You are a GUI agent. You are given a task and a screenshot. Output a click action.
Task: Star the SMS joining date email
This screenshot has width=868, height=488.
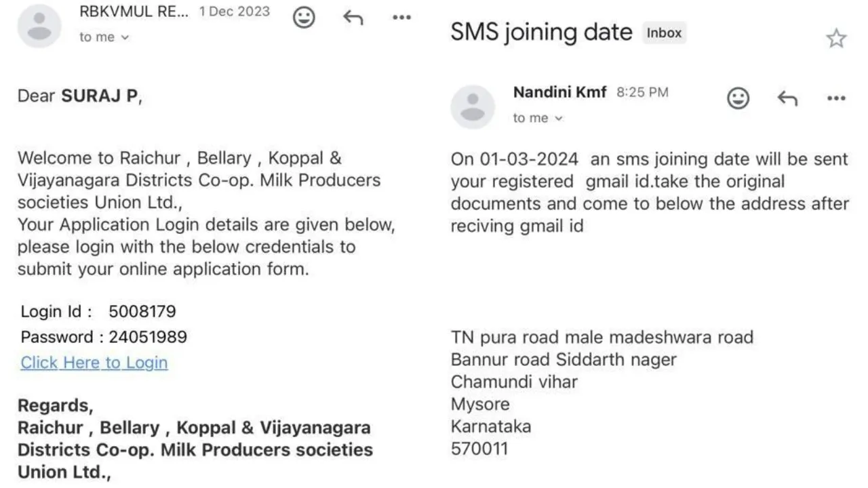(x=835, y=39)
